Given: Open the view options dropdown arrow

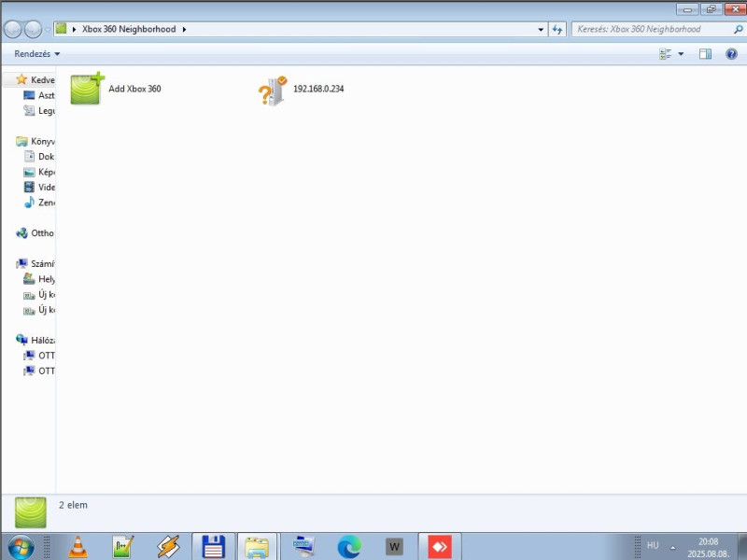Looking at the screenshot, I should pyautogui.click(x=681, y=54).
